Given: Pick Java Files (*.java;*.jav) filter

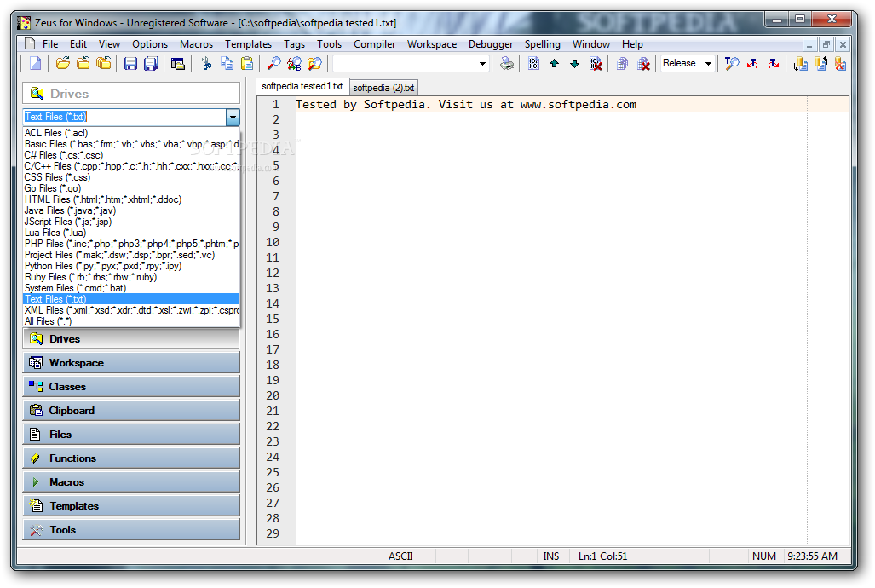Looking at the screenshot, I should pyautogui.click(x=132, y=210).
